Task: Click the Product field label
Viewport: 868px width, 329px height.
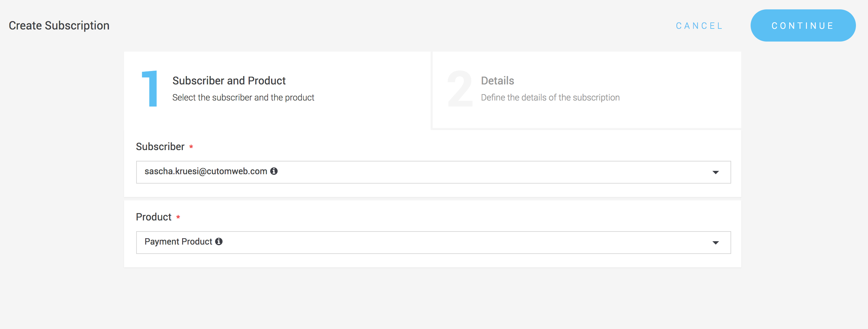Action: [x=154, y=217]
